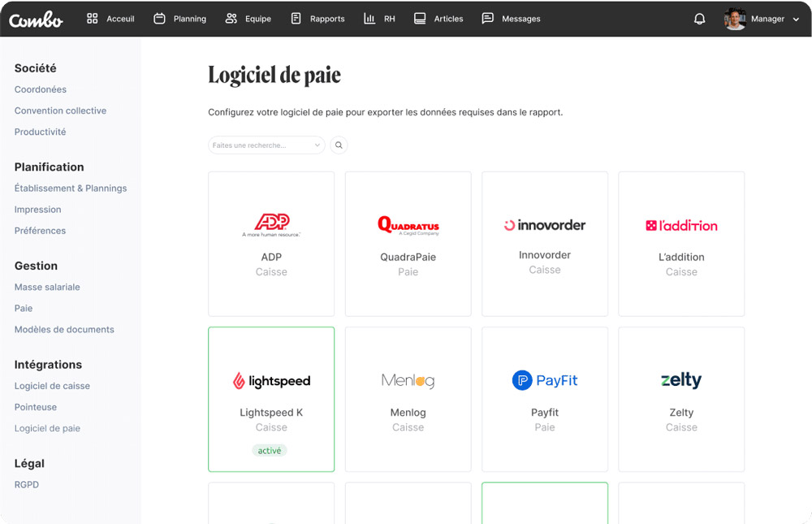Open Préférences in sidebar

click(41, 231)
